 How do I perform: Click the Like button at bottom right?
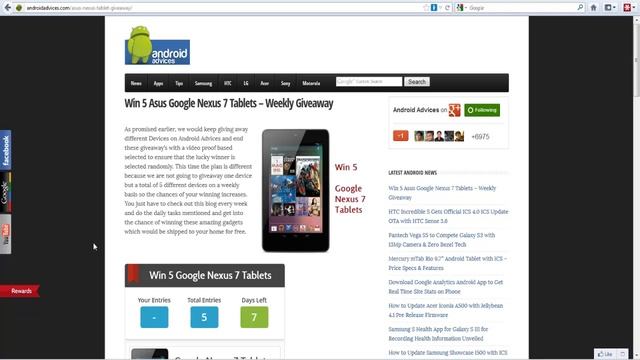click(x=605, y=354)
